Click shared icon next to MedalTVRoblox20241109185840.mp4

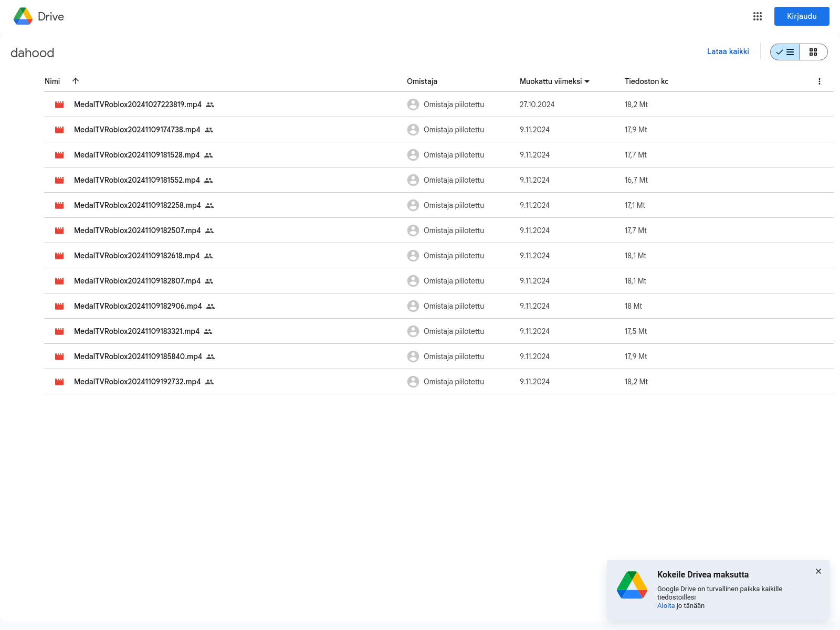pos(211,356)
